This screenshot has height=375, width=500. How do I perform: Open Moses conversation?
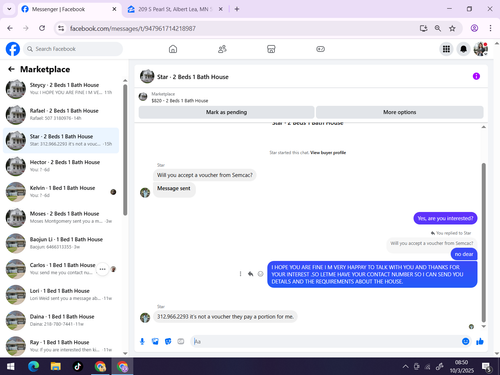61,217
